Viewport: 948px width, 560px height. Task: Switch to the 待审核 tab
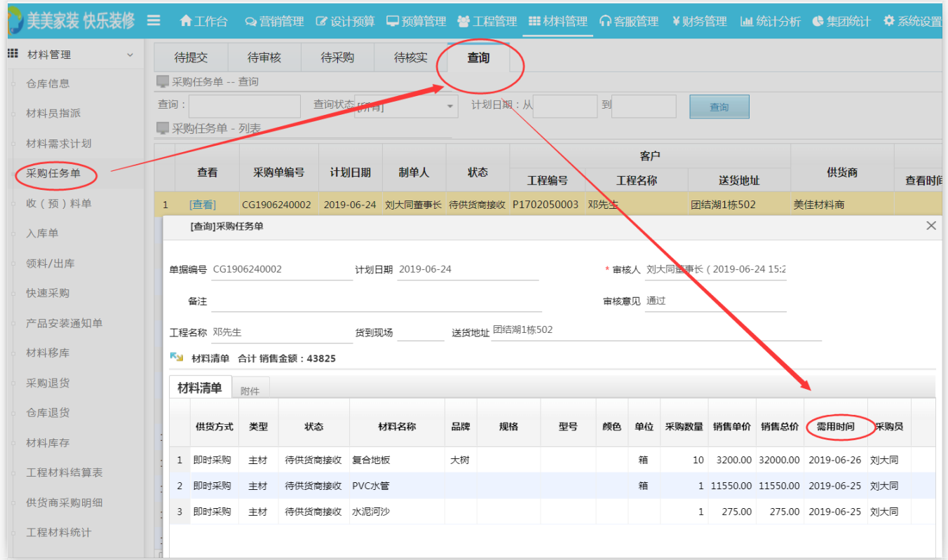(x=264, y=57)
